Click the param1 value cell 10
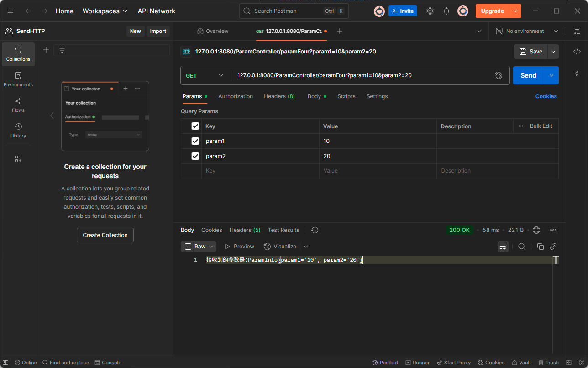This screenshot has width=588, height=368. click(378, 141)
